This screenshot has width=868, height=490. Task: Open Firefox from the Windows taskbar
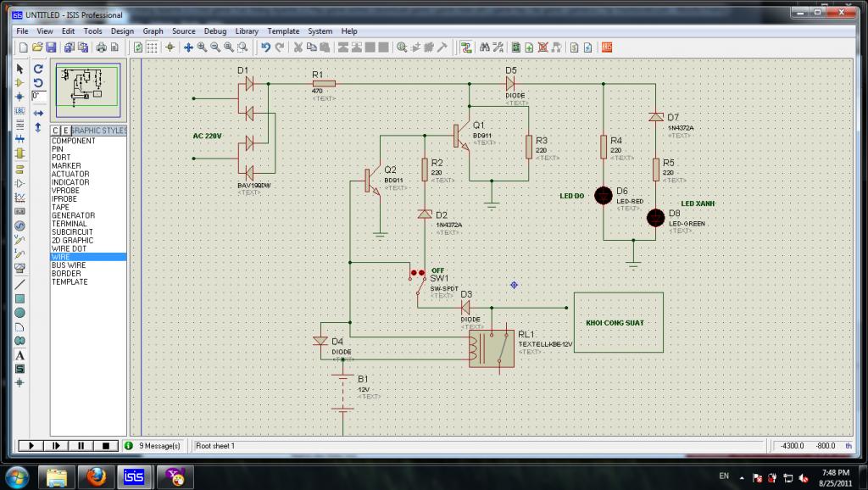pos(95,476)
